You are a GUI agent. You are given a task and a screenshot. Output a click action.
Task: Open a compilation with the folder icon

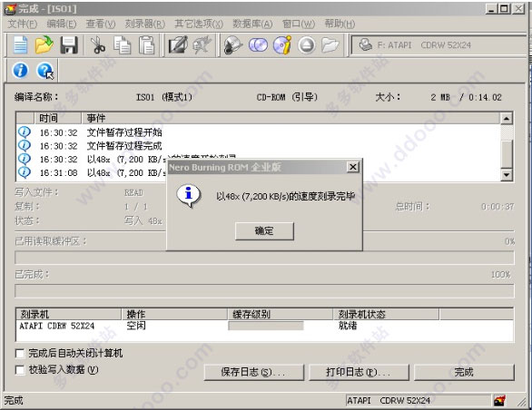click(x=44, y=45)
